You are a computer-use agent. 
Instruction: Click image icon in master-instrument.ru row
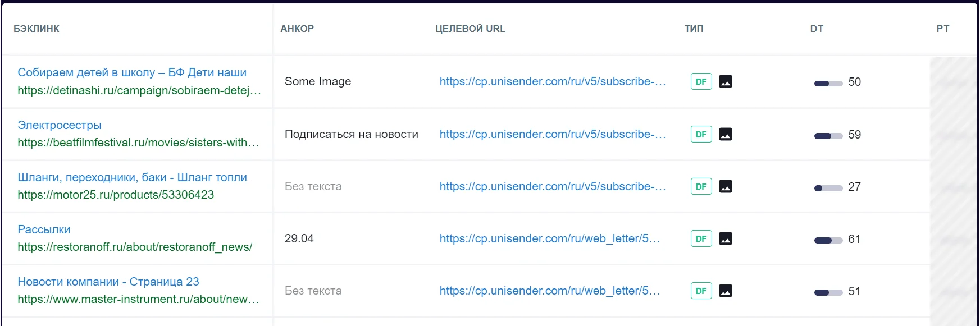(x=726, y=291)
